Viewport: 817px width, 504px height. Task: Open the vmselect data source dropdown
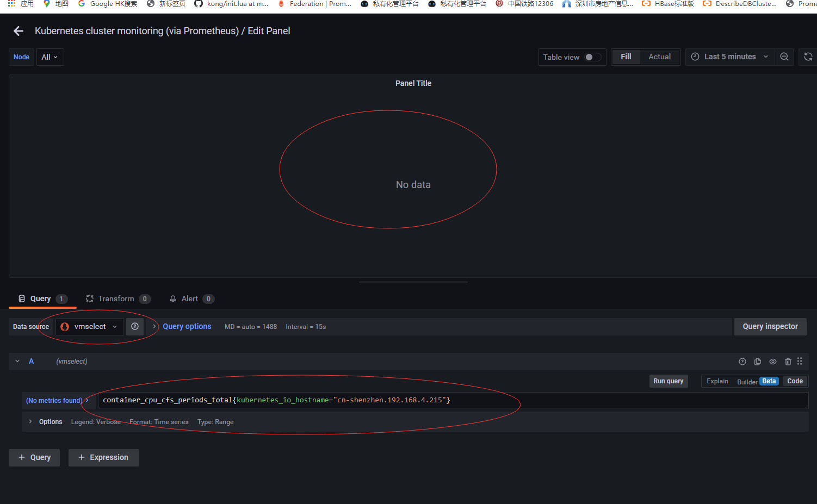(89, 326)
